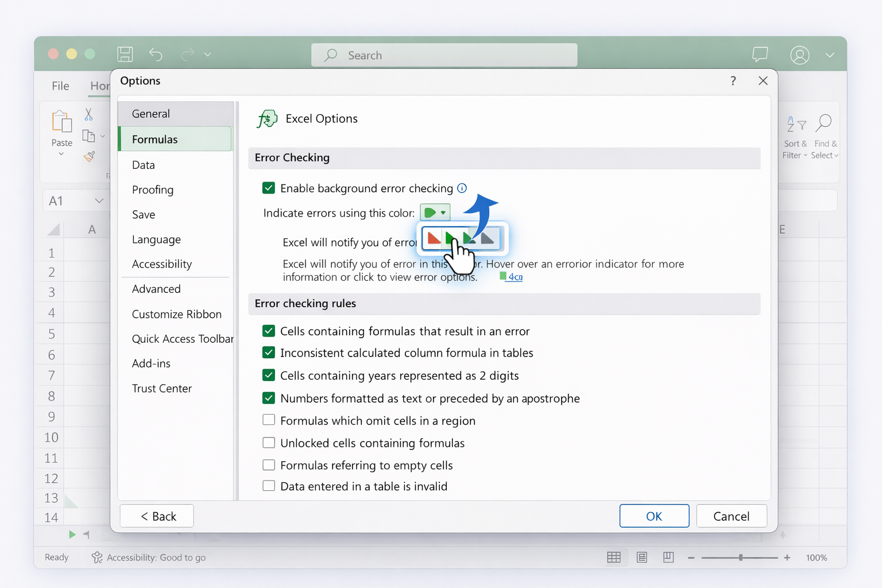
Task: Click the 4ca link under notification text
Action: click(515, 277)
